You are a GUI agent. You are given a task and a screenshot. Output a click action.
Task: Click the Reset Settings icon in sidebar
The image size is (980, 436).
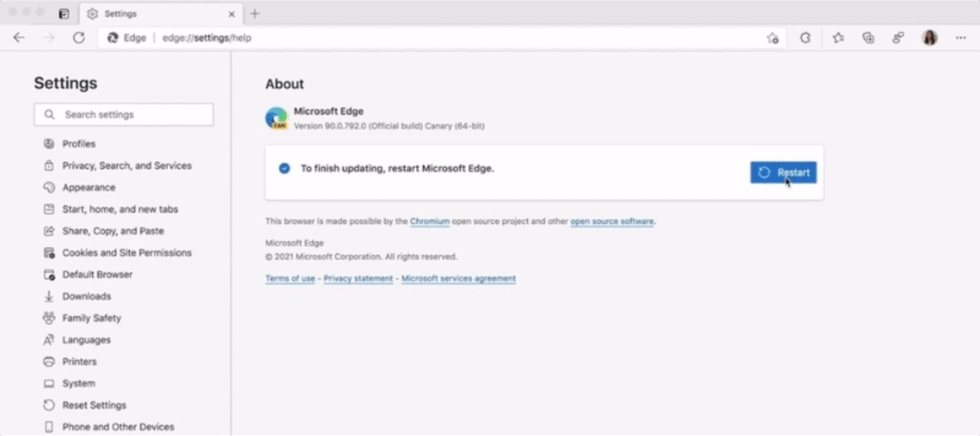pyautogui.click(x=49, y=405)
